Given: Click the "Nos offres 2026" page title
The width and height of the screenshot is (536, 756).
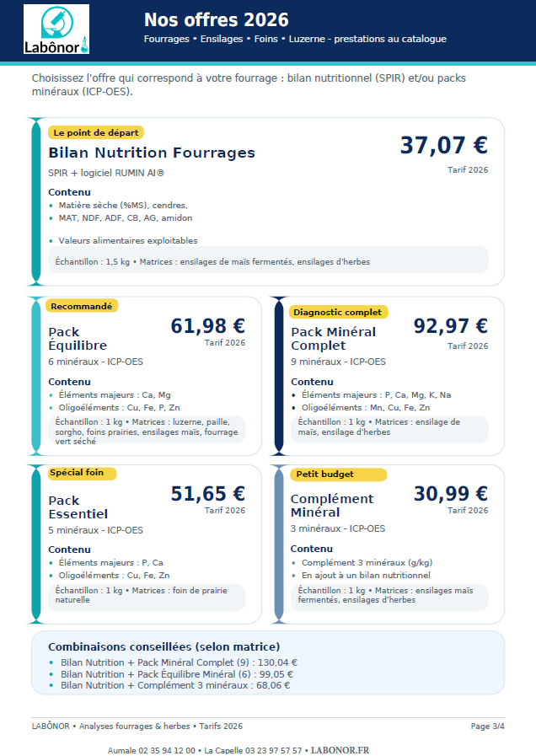Looking at the screenshot, I should pyautogui.click(x=216, y=20).
